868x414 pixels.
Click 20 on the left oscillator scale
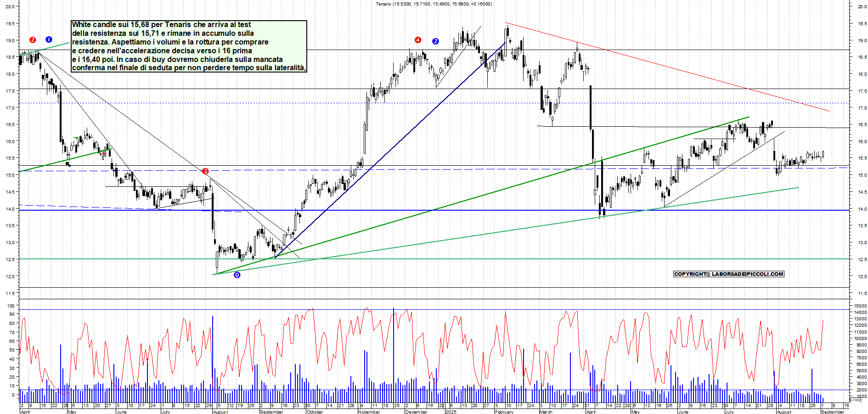11,377
